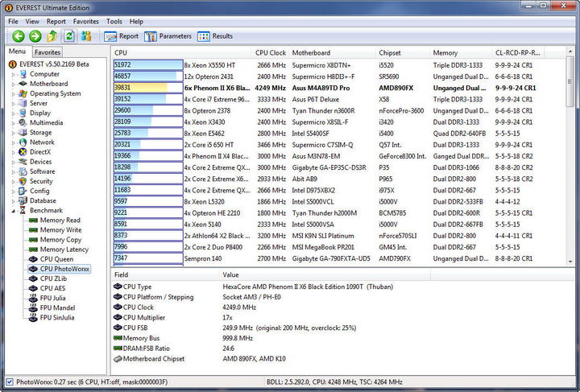
Task: Click the results list scroll up arrow
Action: tap(570, 52)
